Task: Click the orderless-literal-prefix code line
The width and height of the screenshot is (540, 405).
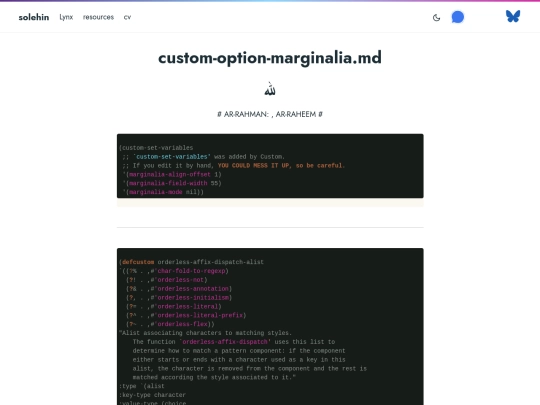Action: (186, 315)
